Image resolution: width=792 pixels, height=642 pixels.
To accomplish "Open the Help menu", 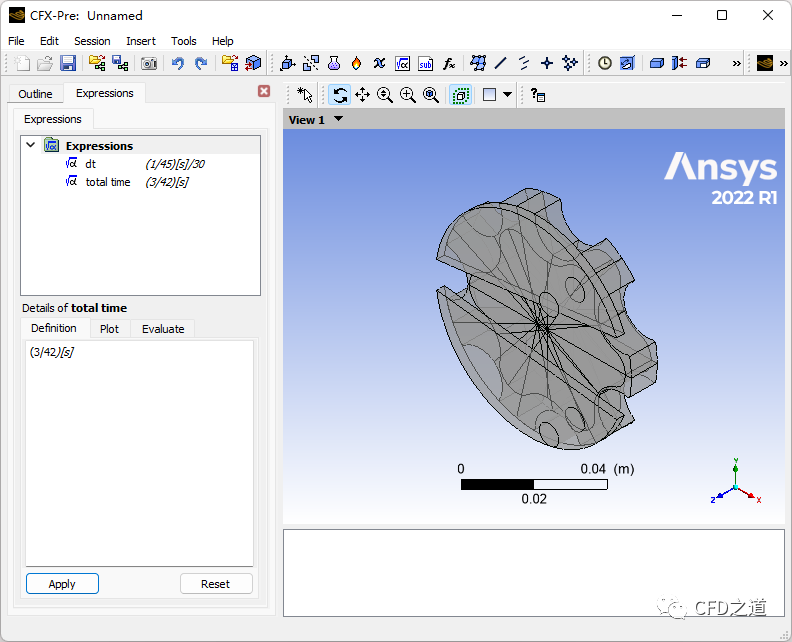I will click(222, 41).
